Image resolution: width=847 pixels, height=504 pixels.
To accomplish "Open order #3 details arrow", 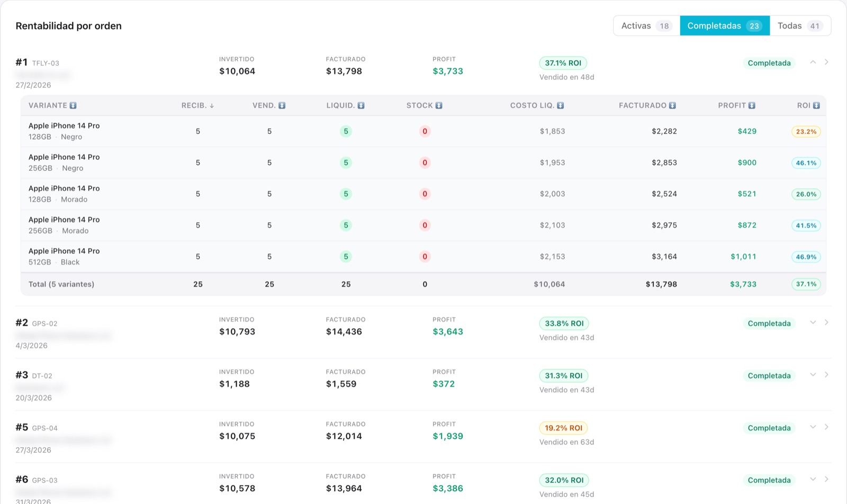I will point(826,375).
